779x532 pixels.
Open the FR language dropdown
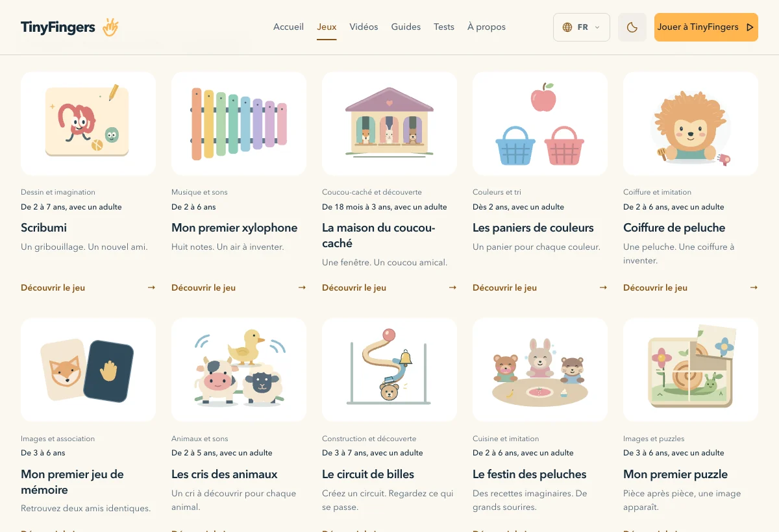(x=582, y=27)
